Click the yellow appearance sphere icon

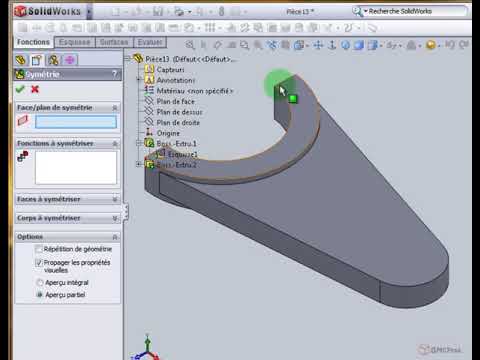(x=431, y=44)
